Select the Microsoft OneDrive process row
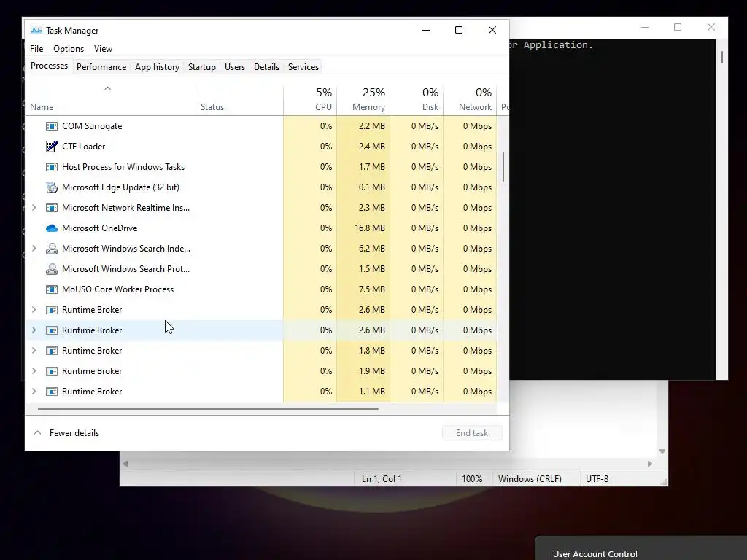 click(x=261, y=228)
